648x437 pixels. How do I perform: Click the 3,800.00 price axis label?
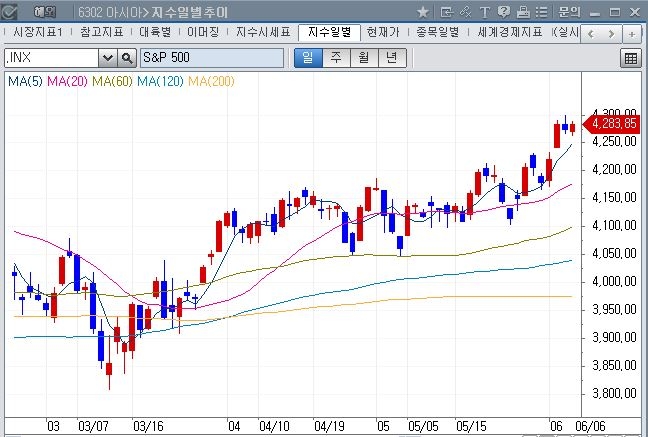[614, 394]
